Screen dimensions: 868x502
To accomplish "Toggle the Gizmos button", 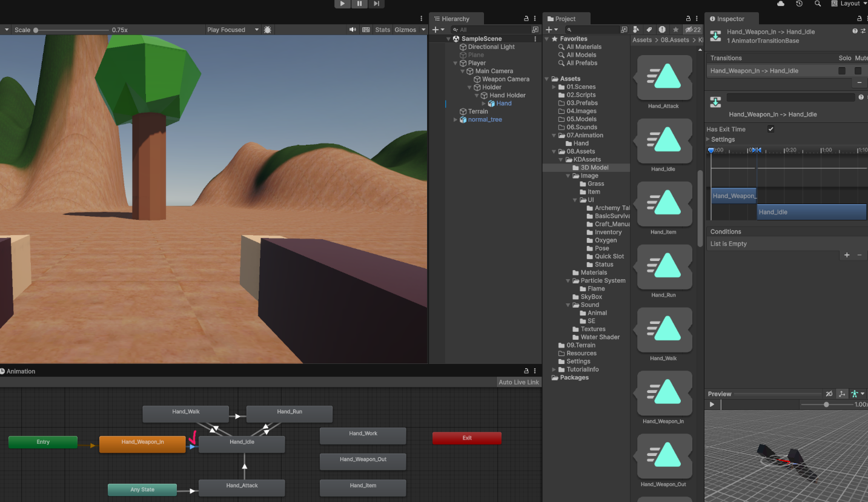I will pyautogui.click(x=405, y=30).
